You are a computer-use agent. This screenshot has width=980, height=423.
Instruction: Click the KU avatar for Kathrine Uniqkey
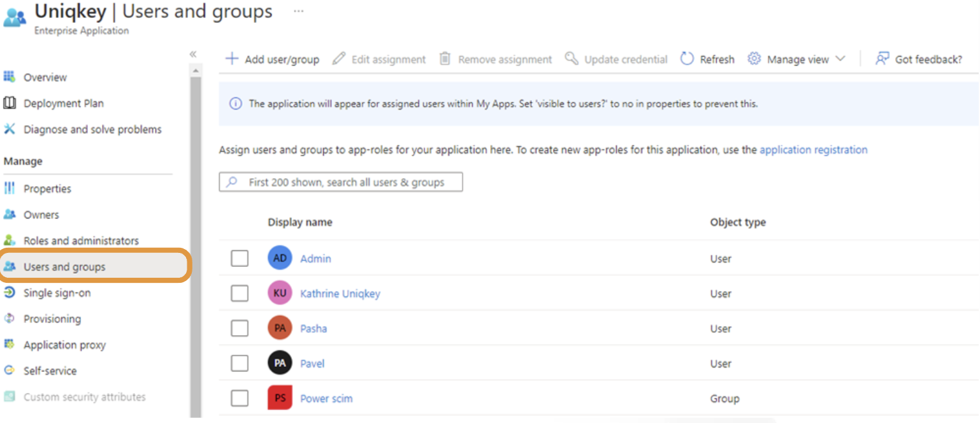[x=280, y=293]
